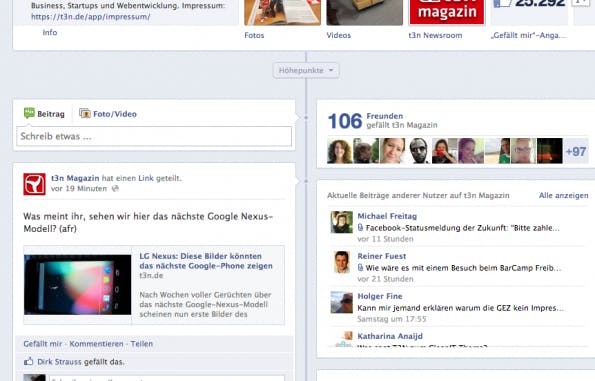Image resolution: width=595 pixels, height=381 pixels.
Task: Click the 'vor 11 Stunden' timestamp
Action: point(385,239)
